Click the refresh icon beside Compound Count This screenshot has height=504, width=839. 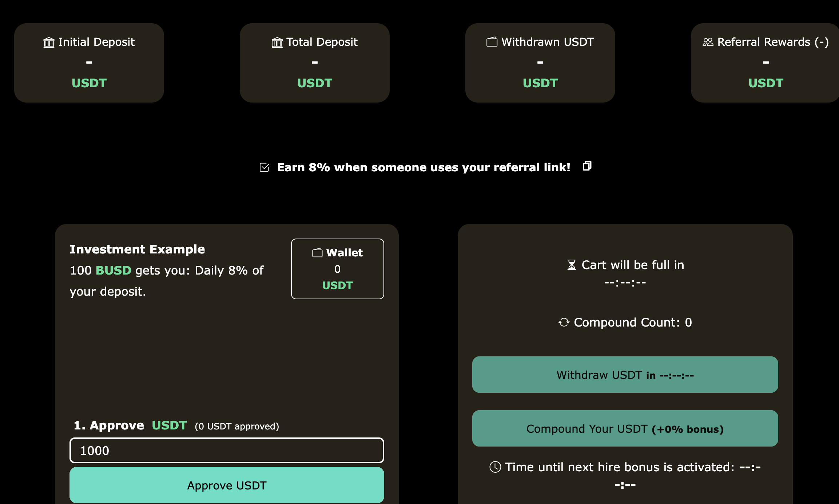(564, 322)
